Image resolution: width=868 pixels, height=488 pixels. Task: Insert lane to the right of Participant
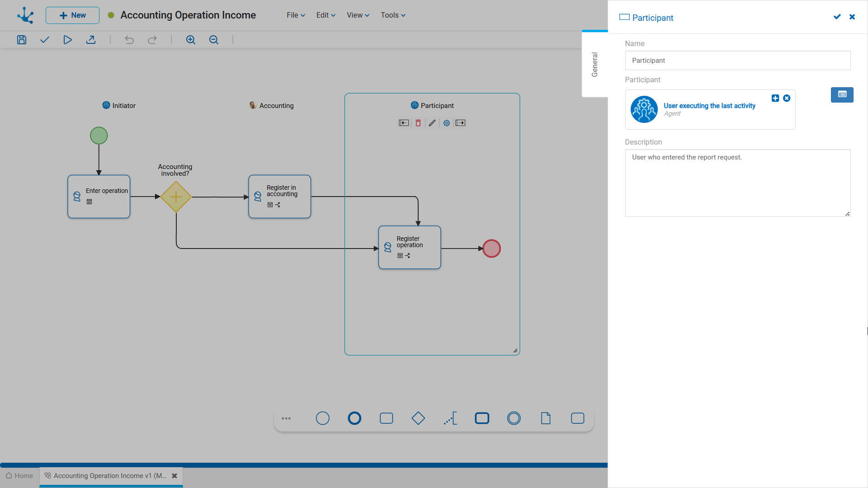pyautogui.click(x=460, y=123)
